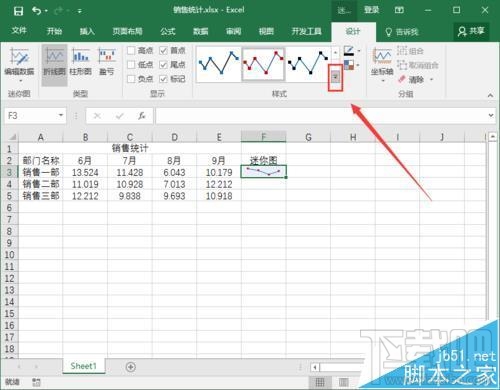Select the 设计 sparkline tools tab
The image size is (500, 390).
[353, 32]
